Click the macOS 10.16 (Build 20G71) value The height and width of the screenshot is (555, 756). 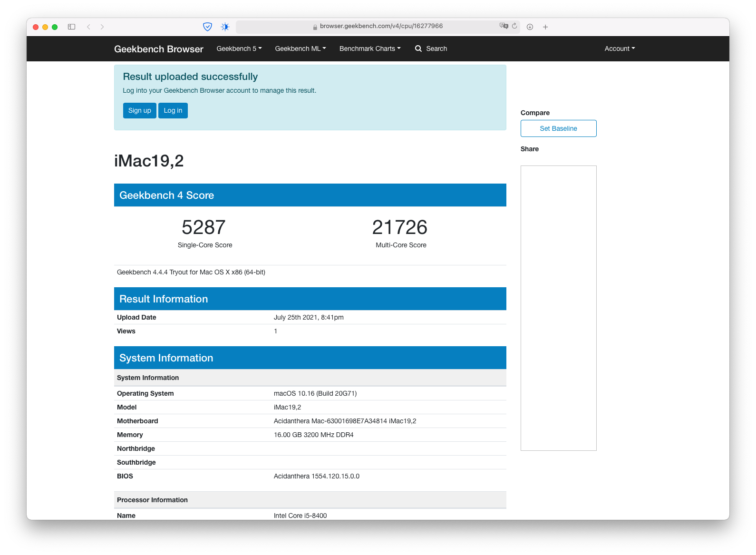tap(315, 393)
